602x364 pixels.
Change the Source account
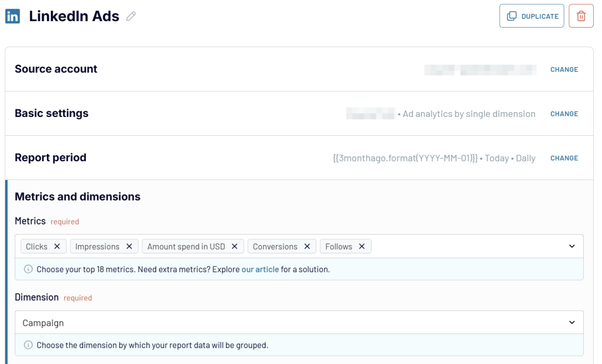pos(564,69)
